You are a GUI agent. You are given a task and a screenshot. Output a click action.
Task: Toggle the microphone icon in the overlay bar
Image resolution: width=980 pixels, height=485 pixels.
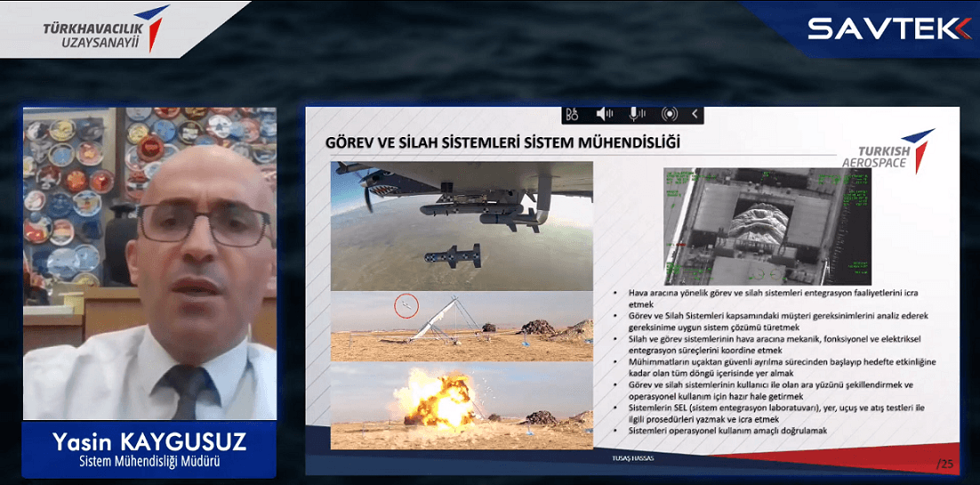point(637,115)
